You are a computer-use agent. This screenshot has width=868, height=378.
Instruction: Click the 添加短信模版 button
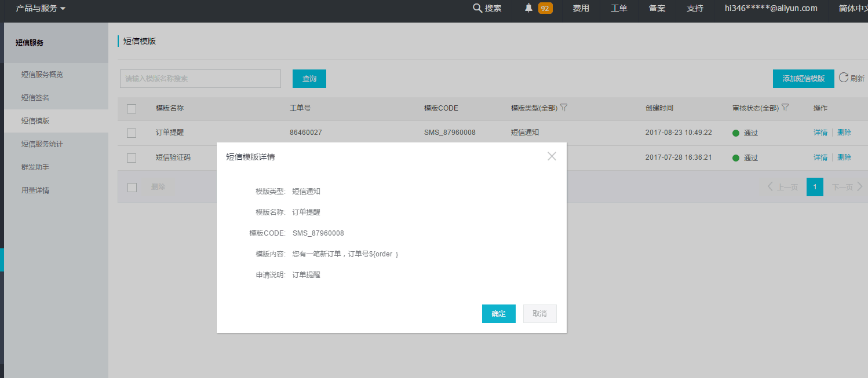803,79
